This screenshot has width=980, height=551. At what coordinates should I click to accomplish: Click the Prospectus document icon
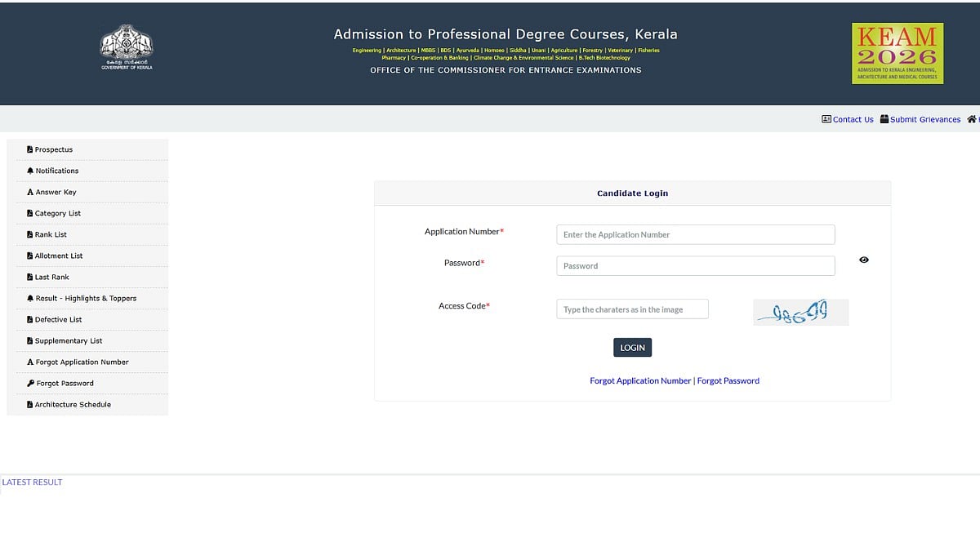point(30,149)
